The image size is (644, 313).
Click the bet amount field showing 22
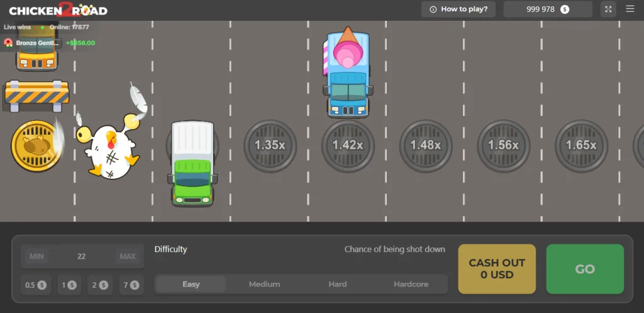tap(82, 256)
